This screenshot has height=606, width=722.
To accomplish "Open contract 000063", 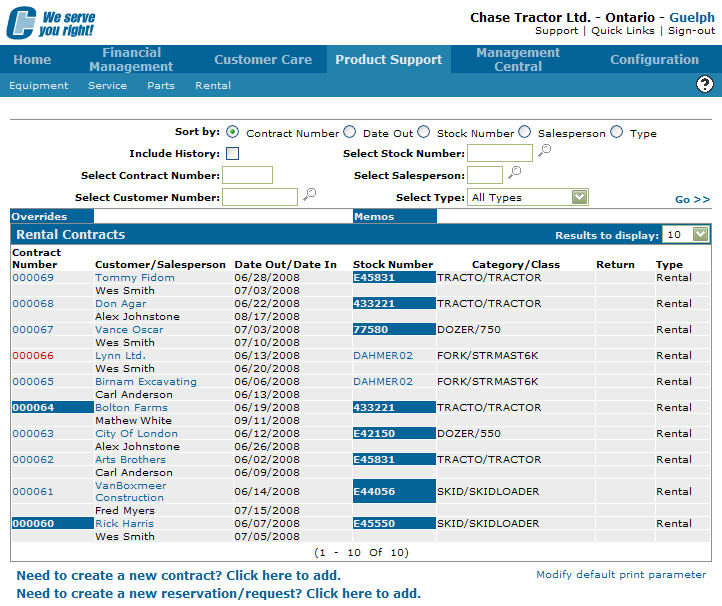I will point(33,434).
